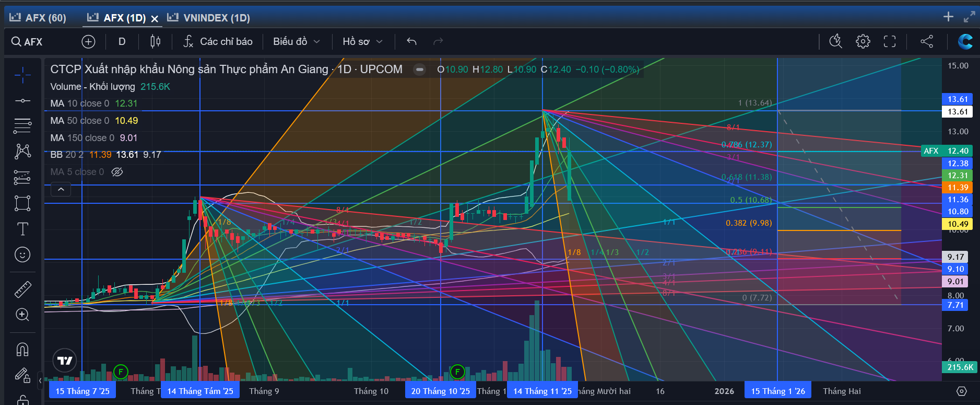Click the 20 Tháng 10 '25 date label
Image resolution: width=980 pixels, height=405 pixels.
[x=441, y=391]
